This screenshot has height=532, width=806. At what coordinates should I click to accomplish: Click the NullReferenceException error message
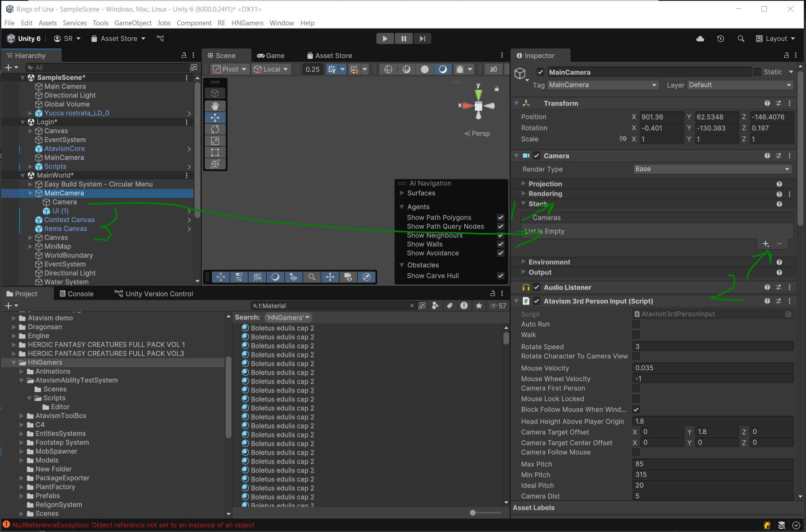[x=133, y=525]
